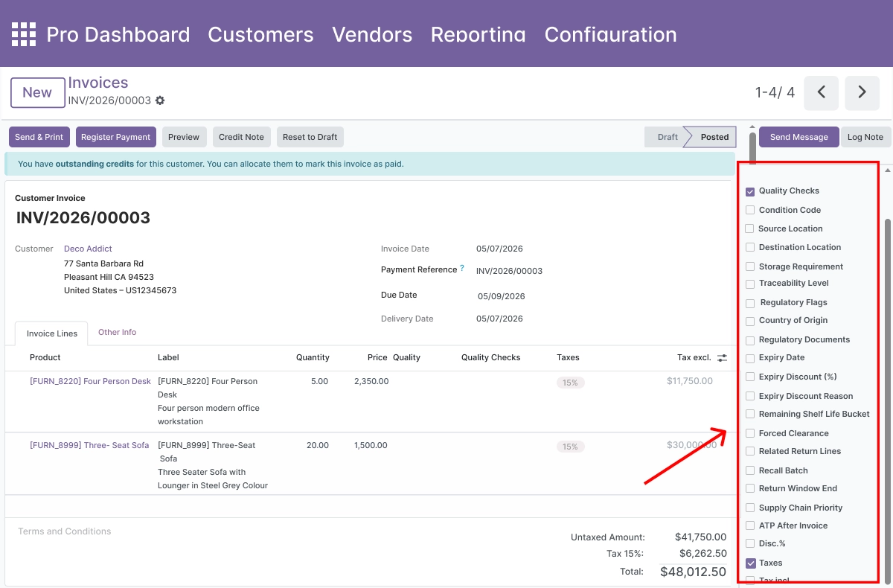Switch to Invoice Lines tab
This screenshot has height=588, width=893.
[x=52, y=333]
